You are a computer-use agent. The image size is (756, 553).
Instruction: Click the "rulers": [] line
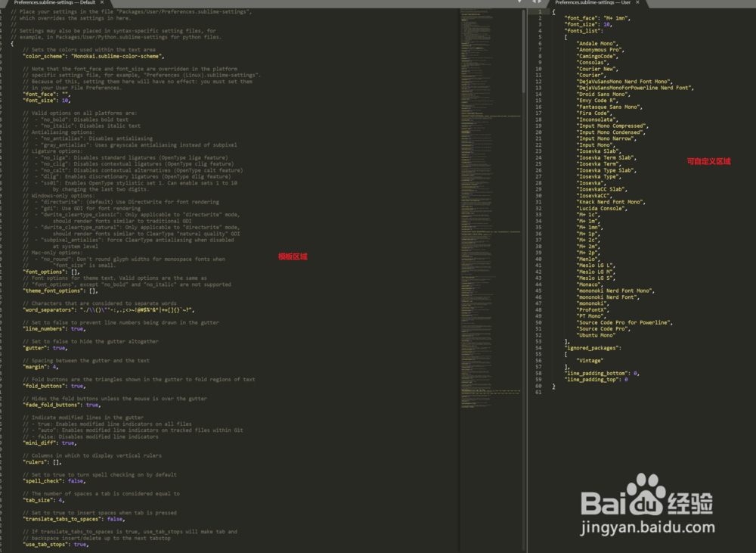(x=42, y=462)
